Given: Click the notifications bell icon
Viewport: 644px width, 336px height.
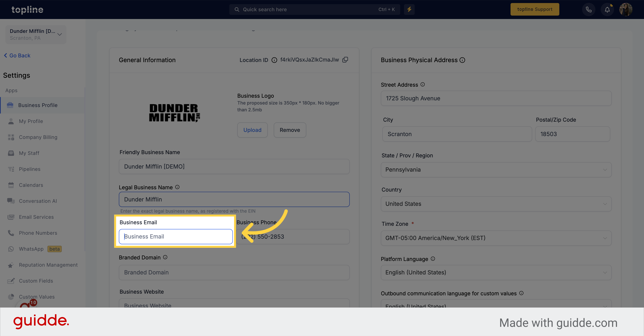Looking at the screenshot, I should click(x=607, y=9).
